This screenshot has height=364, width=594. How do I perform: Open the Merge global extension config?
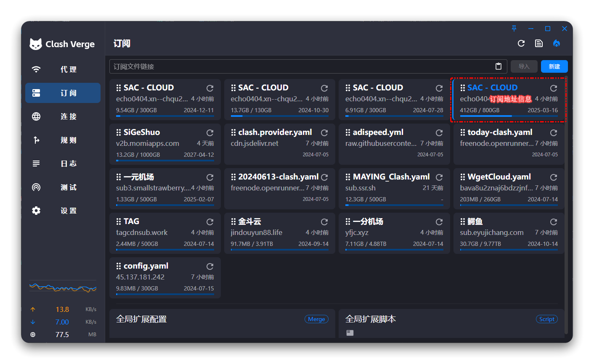coord(316,319)
